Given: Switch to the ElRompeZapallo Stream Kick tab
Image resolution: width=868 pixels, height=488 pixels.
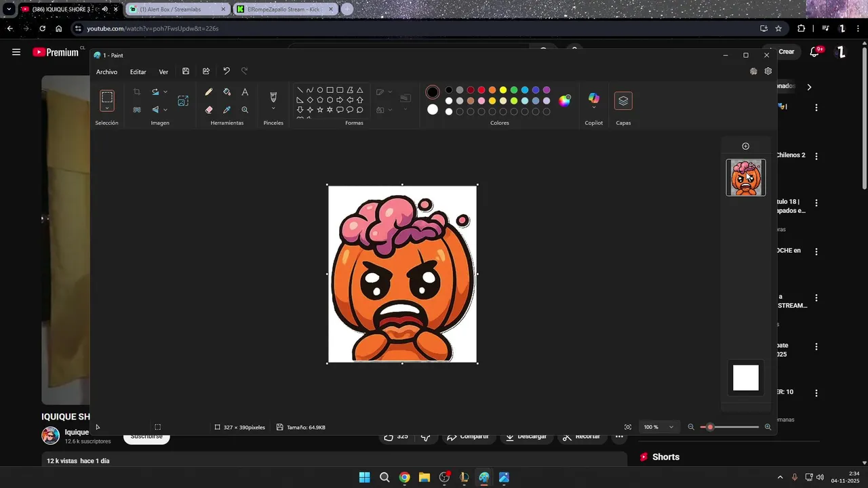Looking at the screenshot, I should click(x=284, y=9).
